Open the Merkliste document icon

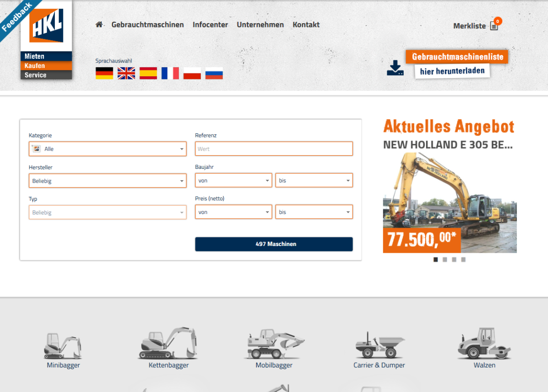click(494, 26)
